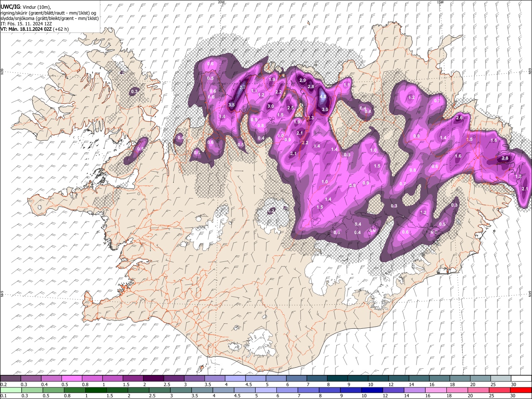Viewport: 532px width, 399px height.
Task: Choose snow legend swatch between 18 and 20
Action: [460, 378]
